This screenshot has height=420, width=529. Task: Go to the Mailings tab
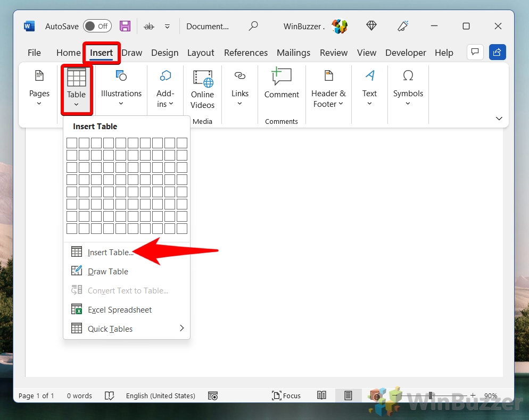tap(293, 53)
